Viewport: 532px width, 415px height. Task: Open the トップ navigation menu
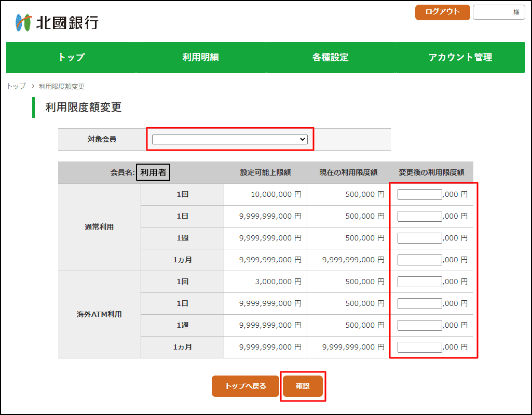[x=71, y=58]
